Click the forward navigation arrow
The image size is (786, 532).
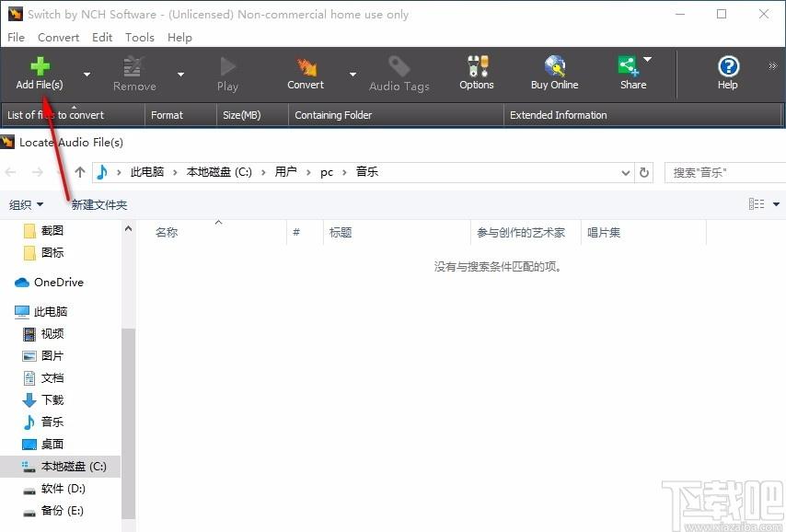pos(37,172)
